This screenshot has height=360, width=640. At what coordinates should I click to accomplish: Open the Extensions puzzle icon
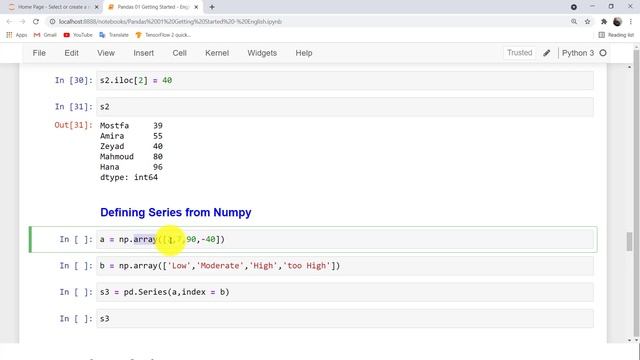pos(604,22)
